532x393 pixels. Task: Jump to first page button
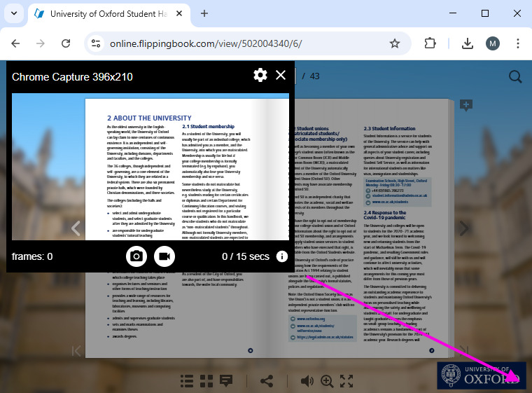coord(76,351)
